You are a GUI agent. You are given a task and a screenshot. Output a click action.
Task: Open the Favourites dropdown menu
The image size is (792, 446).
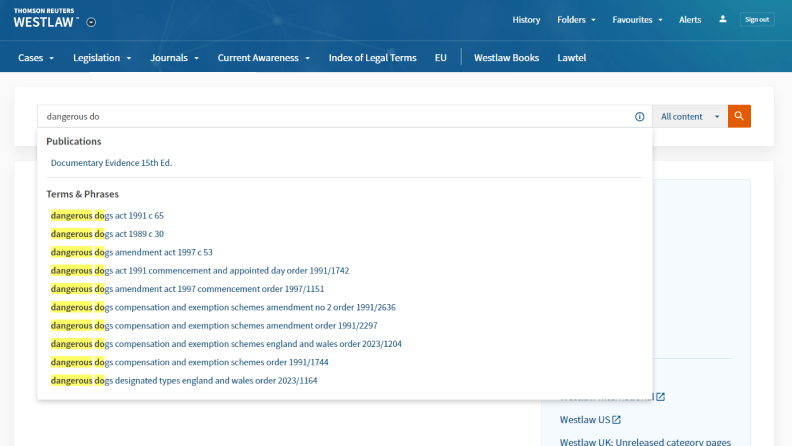(639, 19)
